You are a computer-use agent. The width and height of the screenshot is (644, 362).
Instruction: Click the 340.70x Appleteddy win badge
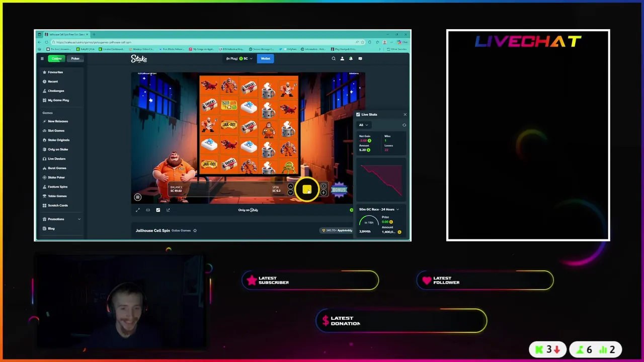point(337,231)
